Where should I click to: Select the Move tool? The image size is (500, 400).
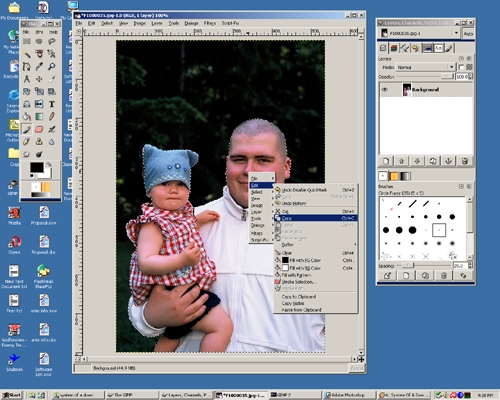click(x=39, y=79)
